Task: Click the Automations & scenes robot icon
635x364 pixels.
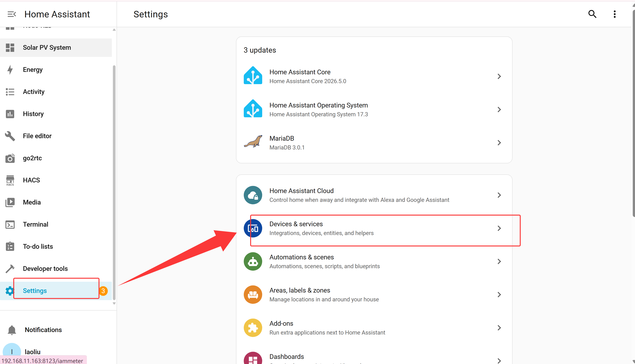Action: click(x=253, y=261)
